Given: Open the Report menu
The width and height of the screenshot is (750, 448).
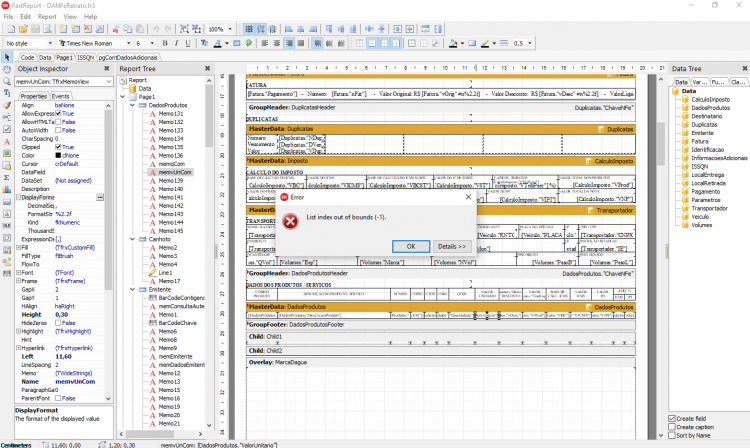Looking at the screenshot, I should tap(47, 16).
